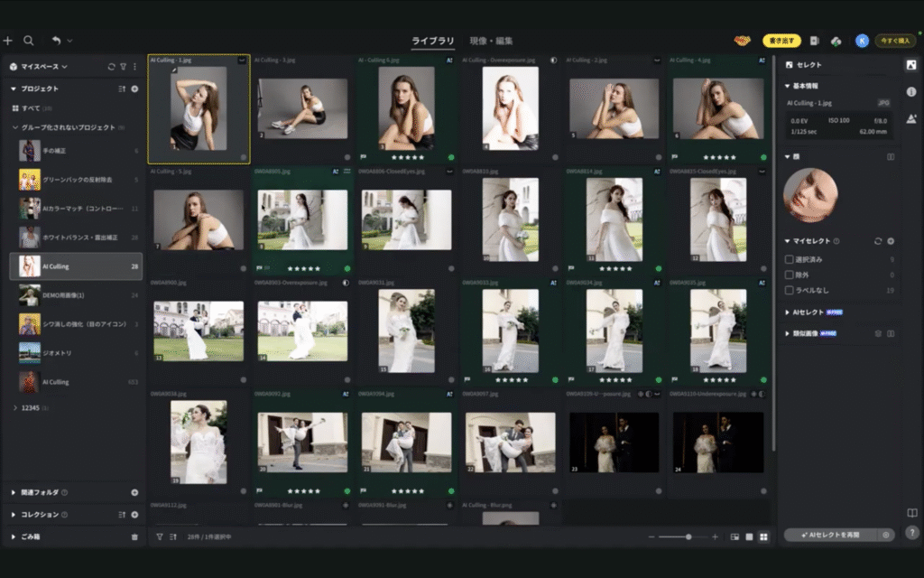Click the AIセレクトを再開 button
This screenshot has width=924, height=578.
point(830,535)
